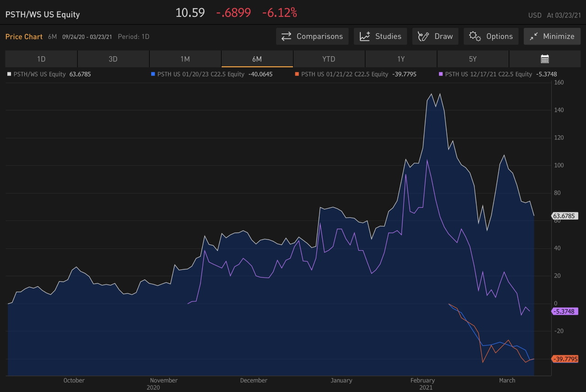
Task: Click the Options gears icon
Action: (475, 37)
